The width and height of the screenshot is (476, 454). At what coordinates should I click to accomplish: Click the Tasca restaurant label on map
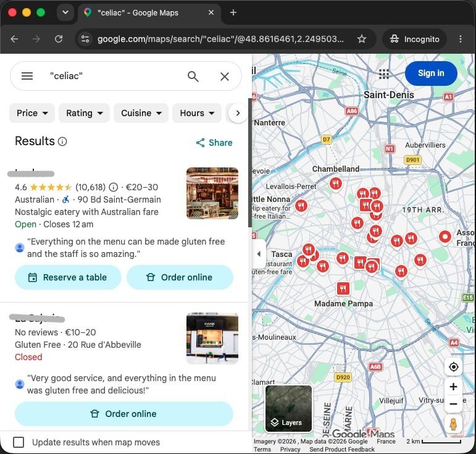[x=282, y=254]
